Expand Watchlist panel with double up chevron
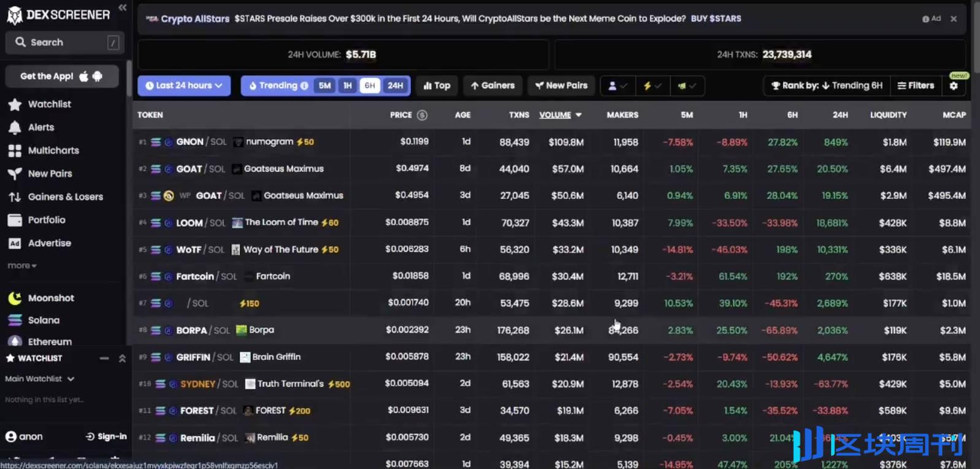 pyautogui.click(x=122, y=358)
